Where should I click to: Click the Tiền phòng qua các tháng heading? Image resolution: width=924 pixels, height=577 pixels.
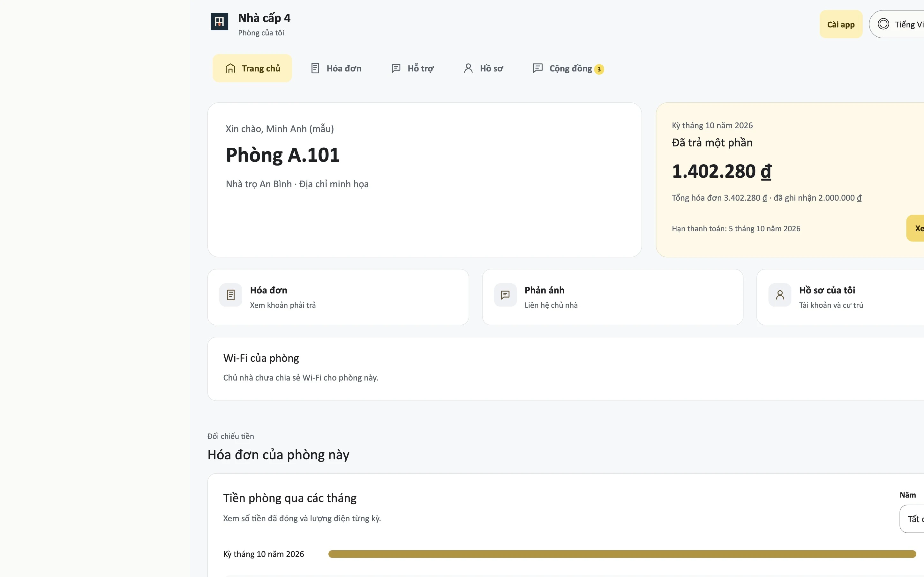(x=290, y=498)
